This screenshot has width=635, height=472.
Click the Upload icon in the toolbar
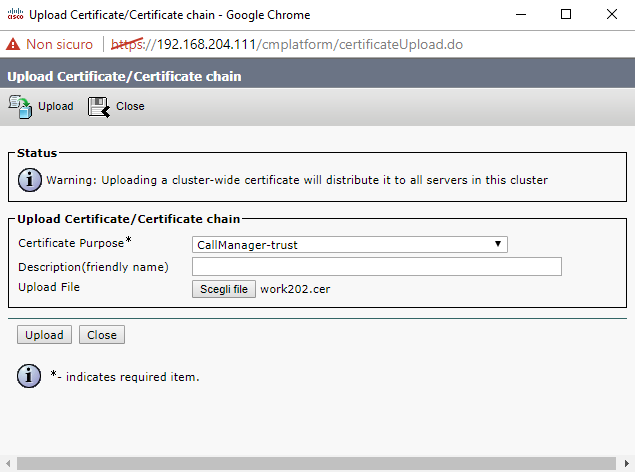pyautogui.click(x=20, y=105)
